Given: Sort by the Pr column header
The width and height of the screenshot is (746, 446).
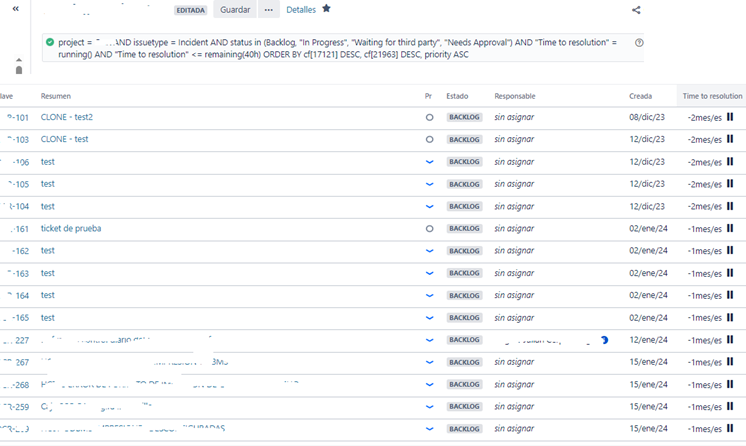Looking at the screenshot, I should 428,96.
